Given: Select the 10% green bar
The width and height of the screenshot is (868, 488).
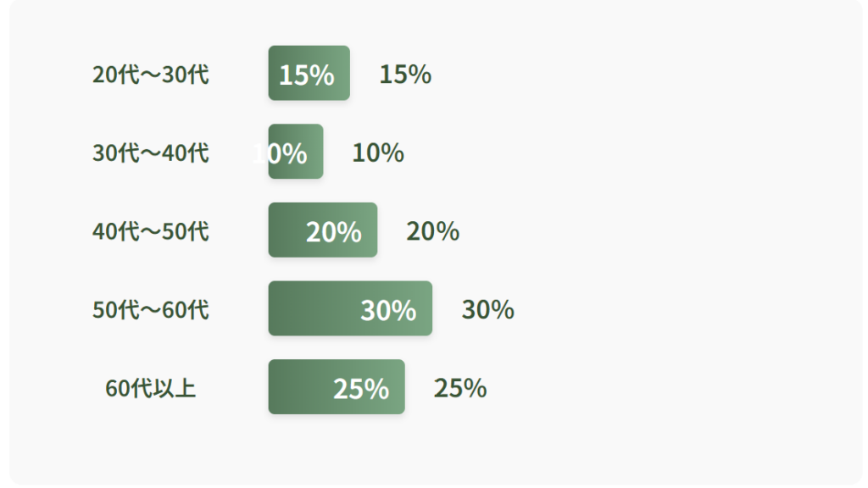Looking at the screenshot, I should (296, 152).
